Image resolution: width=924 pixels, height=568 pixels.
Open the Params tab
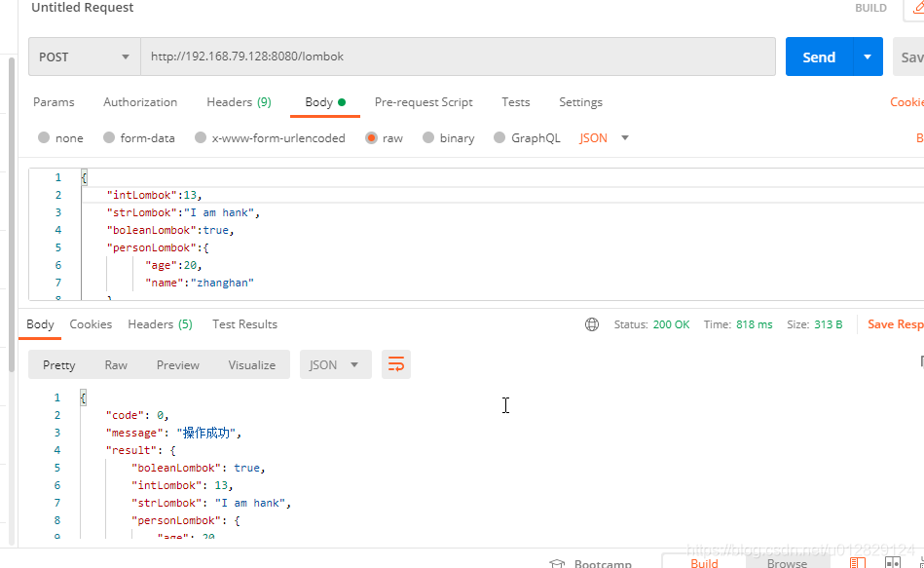click(54, 102)
